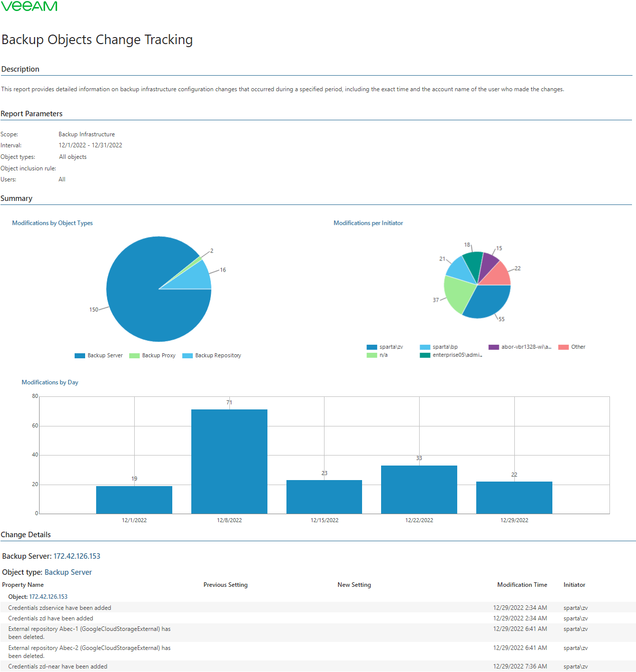Click the initiator pie slice labeled 37
Image resolution: width=636 pixels, height=672 pixels.
tap(458, 295)
